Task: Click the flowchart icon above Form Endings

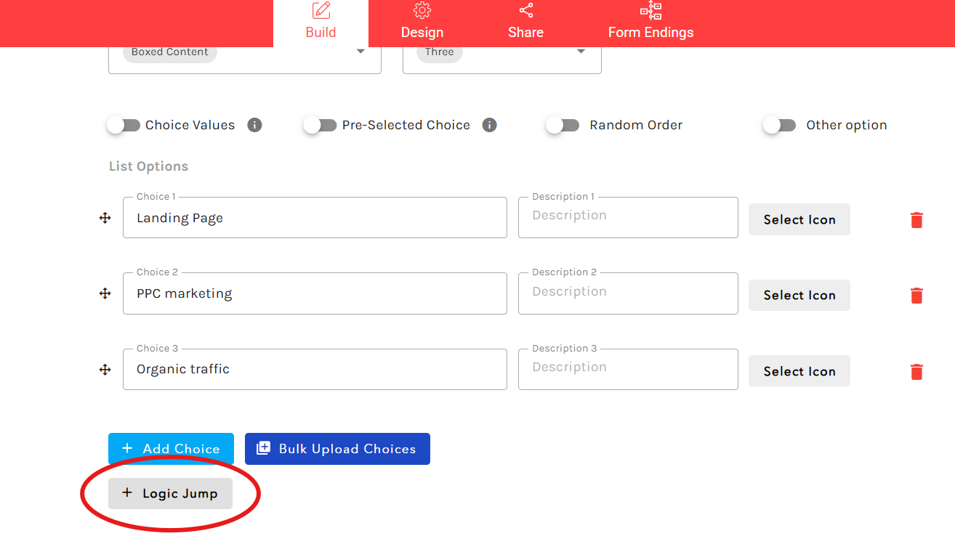Action: (650, 10)
